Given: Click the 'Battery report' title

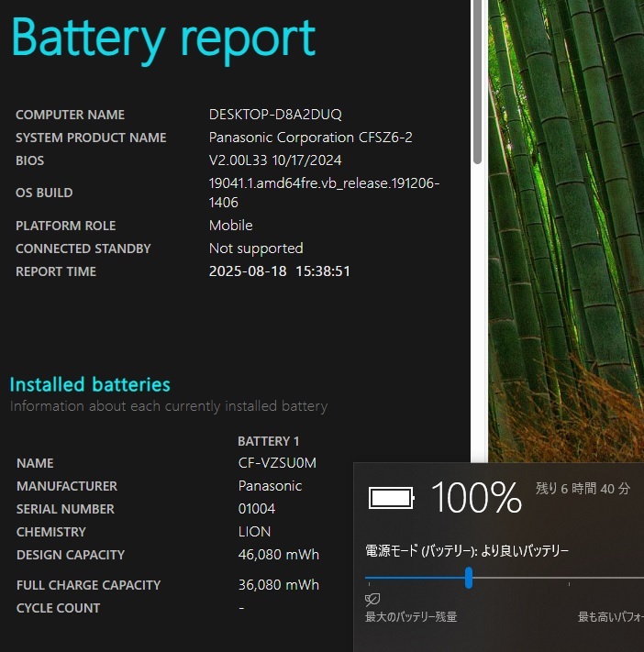Looking at the screenshot, I should coord(163,39).
